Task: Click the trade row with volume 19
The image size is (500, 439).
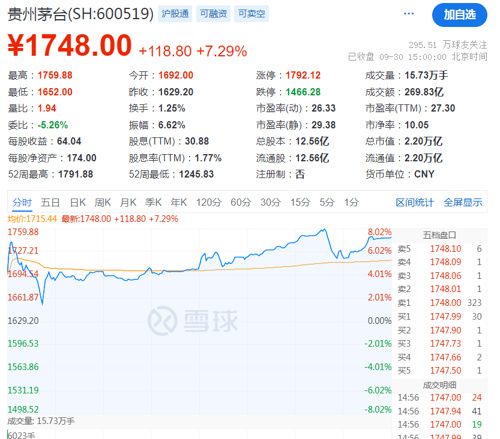Action: [439, 425]
